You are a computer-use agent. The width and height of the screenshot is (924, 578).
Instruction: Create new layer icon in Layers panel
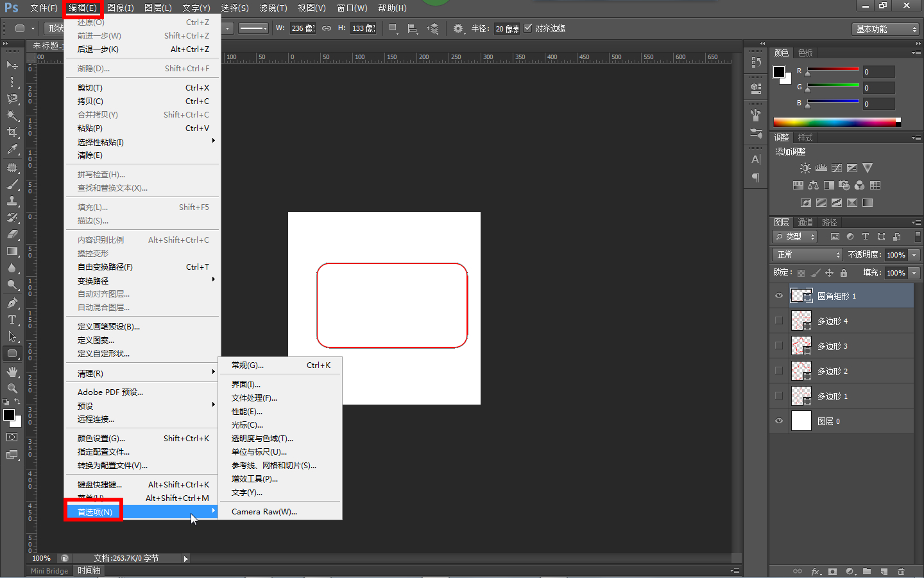pyautogui.click(x=884, y=571)
